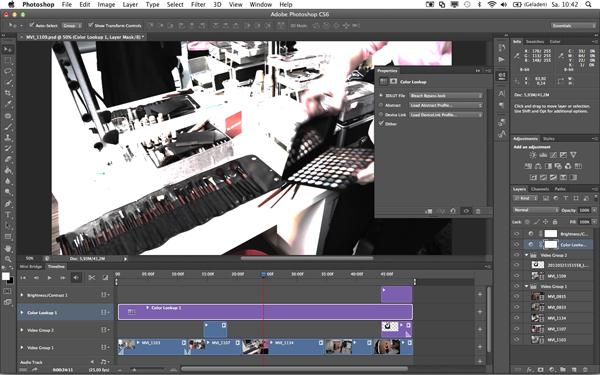Select the Move tool in the toolbox
The width and height of the screenshot is (600, 375).
click(8, 49)
